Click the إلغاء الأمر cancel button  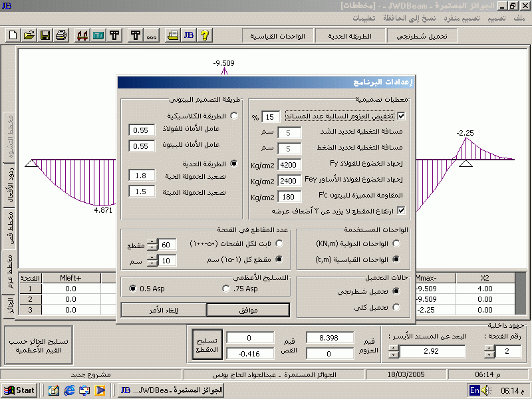pos(164,310)
